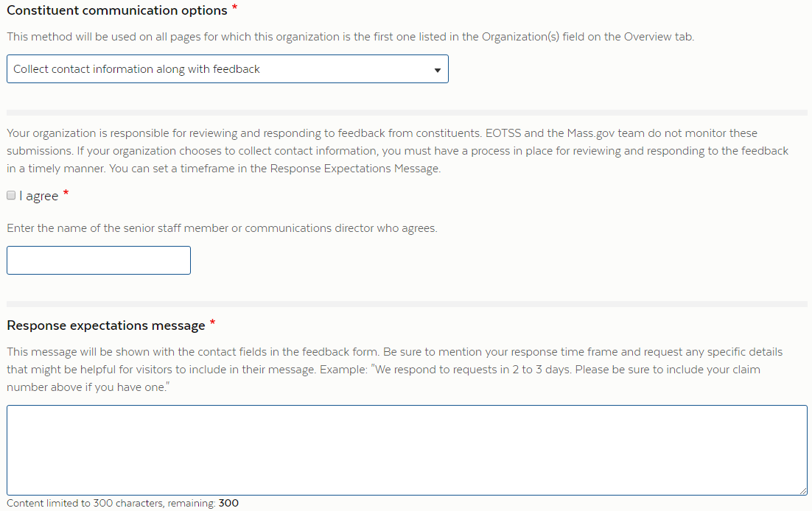
Task: Check the I agree checkbox
Action: click(11, 195)
